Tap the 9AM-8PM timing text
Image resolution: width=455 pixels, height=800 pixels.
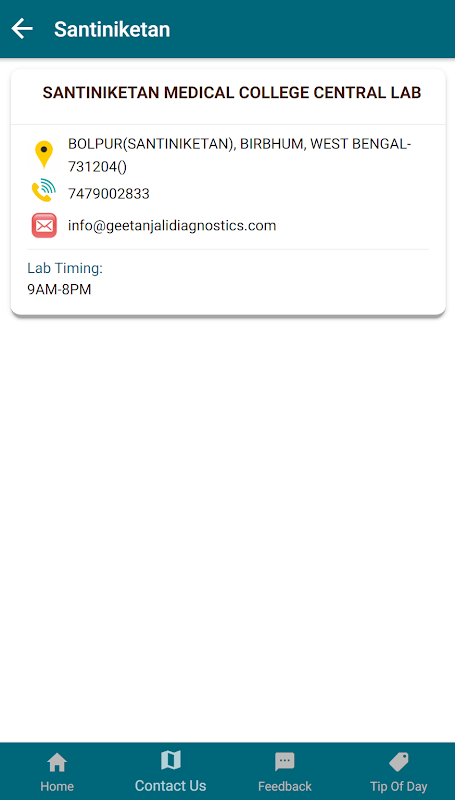(59, 290)
